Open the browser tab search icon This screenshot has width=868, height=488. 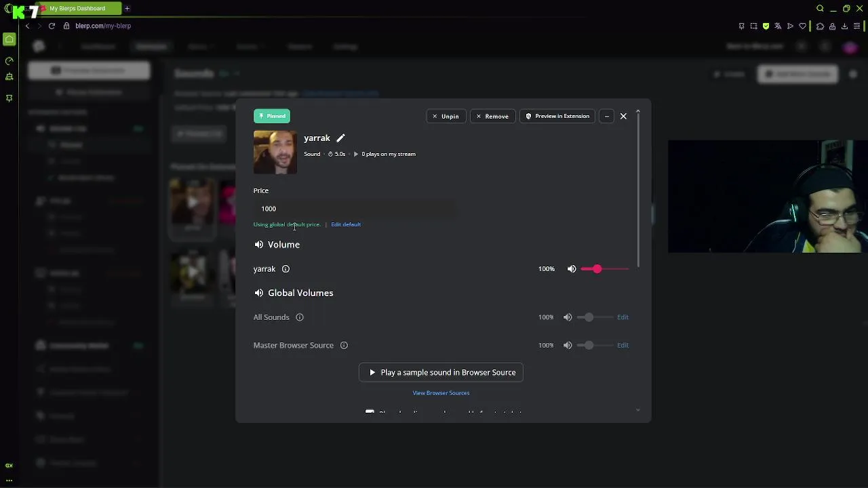click(820, 8)
